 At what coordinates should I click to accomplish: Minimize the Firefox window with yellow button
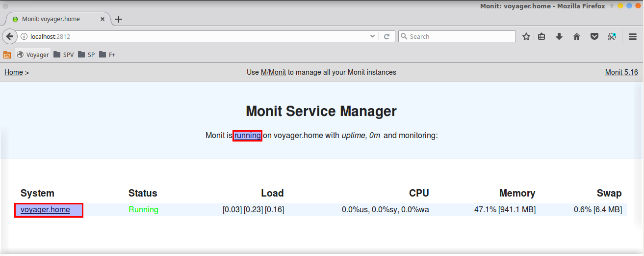point(620,6)
